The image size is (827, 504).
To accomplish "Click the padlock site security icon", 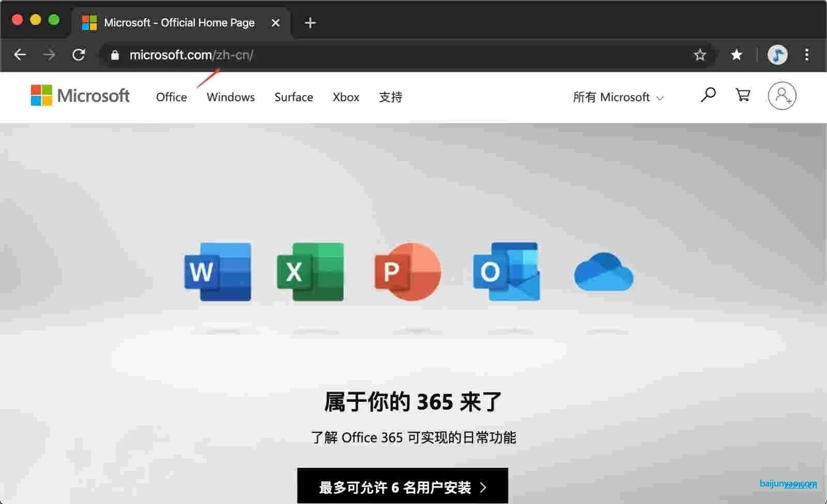I will click(x=115, y=55).
